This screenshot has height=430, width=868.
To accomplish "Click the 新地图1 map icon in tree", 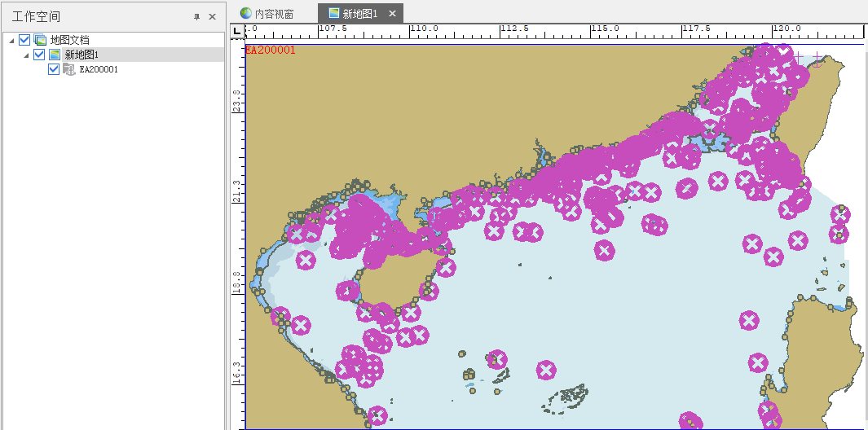I will 55,55.
